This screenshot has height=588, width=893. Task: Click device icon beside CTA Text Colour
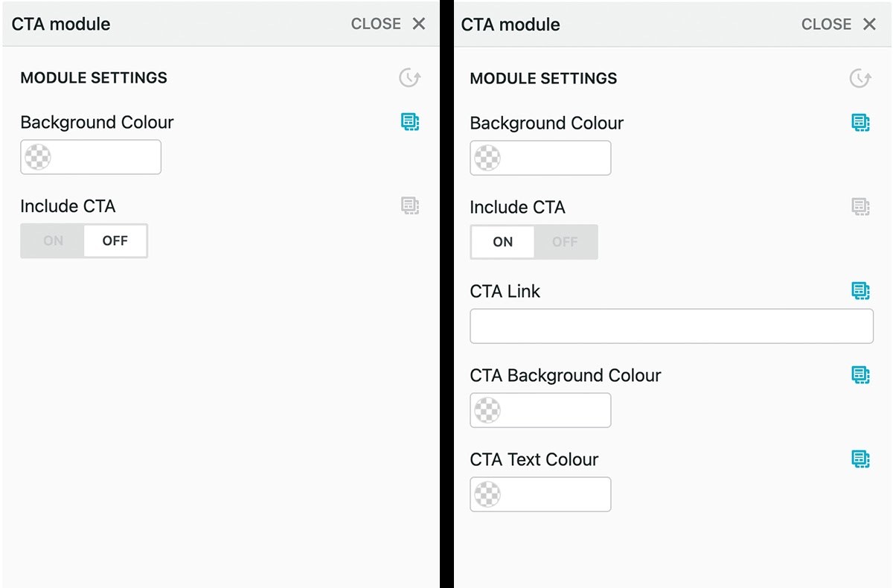pos(860,459)
